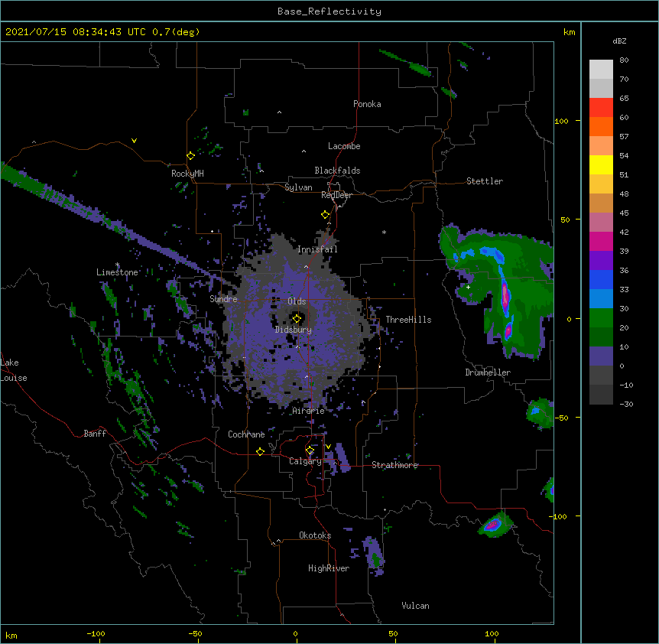Click the Ponoka city label

367,104
